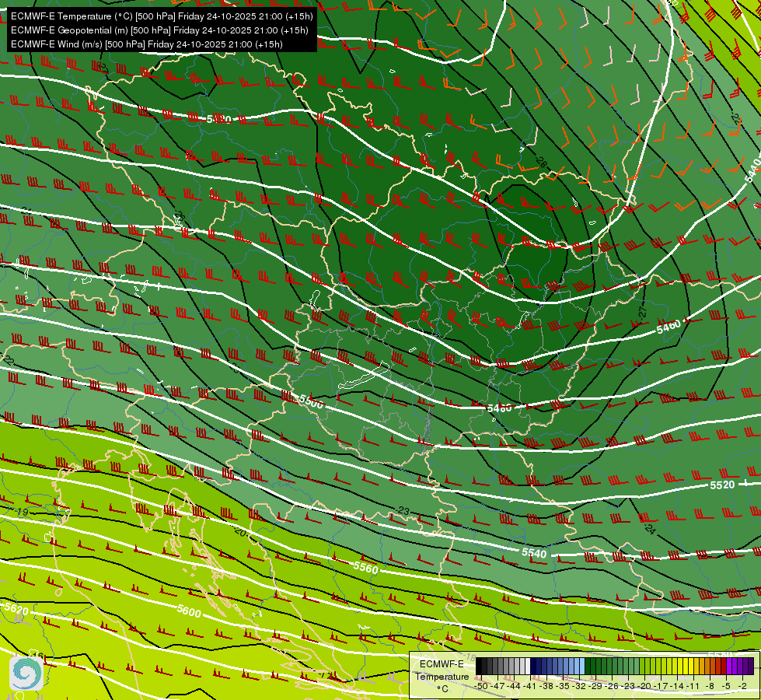761x700 pixels.
Task: Click the 5500 geopotential contour label
Action: tap(311, 402)
